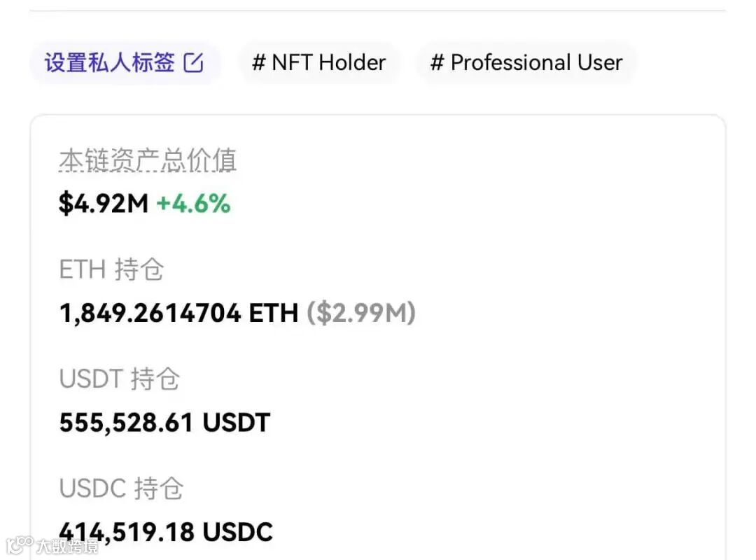Click the $4.92M total asset value

pyautogui.click(x=103, y=203)
